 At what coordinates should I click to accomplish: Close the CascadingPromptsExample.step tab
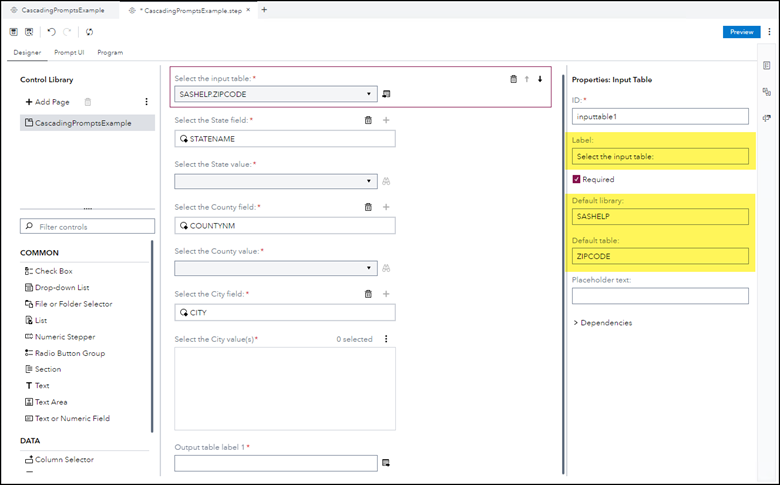coord(248,9)
